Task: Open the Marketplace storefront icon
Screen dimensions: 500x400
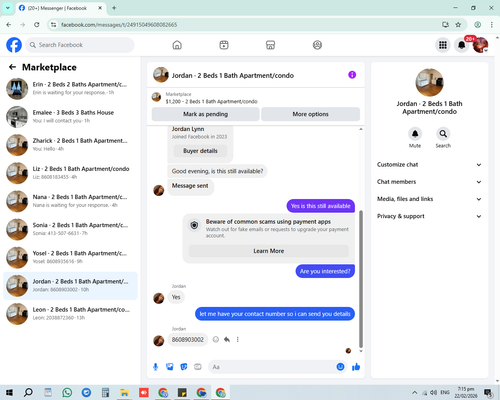Action: pos(270,45)
